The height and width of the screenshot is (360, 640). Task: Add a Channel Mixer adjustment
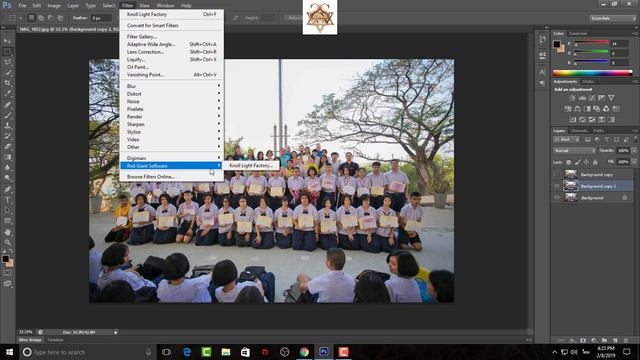(x=606, y=109)
